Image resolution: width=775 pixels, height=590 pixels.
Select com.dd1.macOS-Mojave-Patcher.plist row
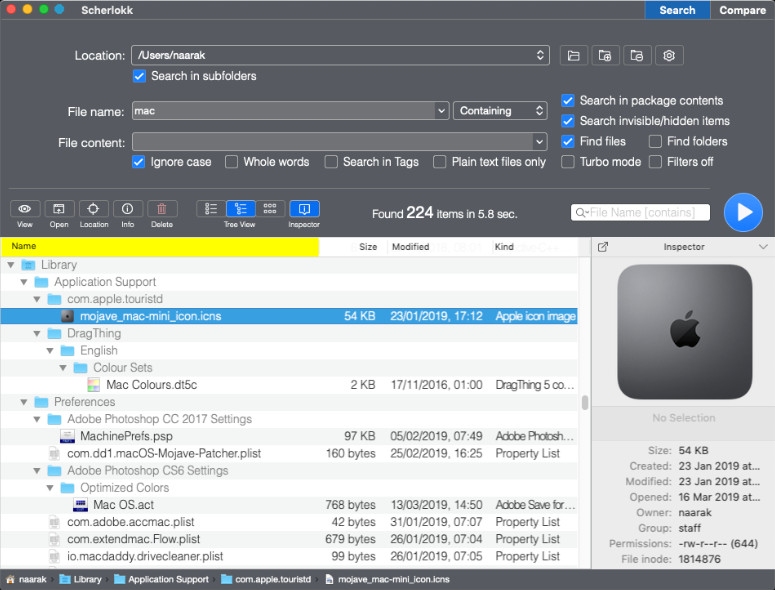(289, 454)
